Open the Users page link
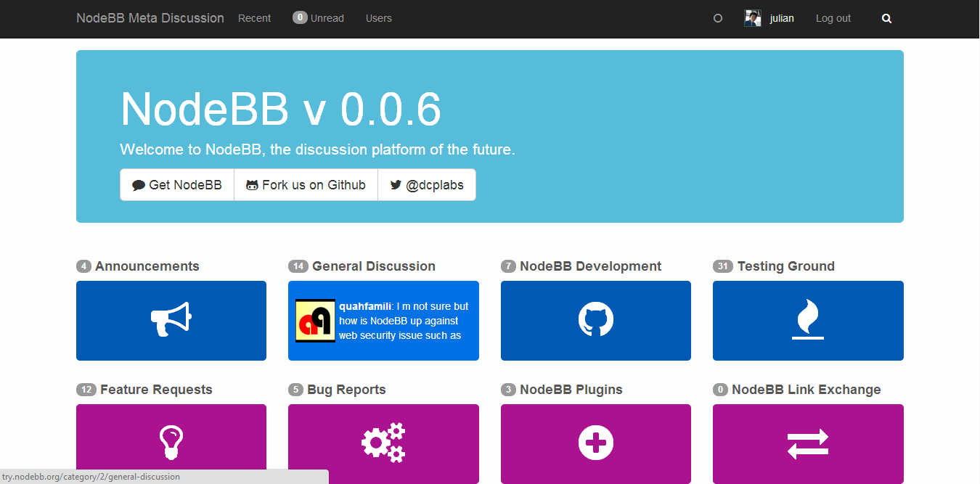 pyautogui.click(x=379, y=18)
